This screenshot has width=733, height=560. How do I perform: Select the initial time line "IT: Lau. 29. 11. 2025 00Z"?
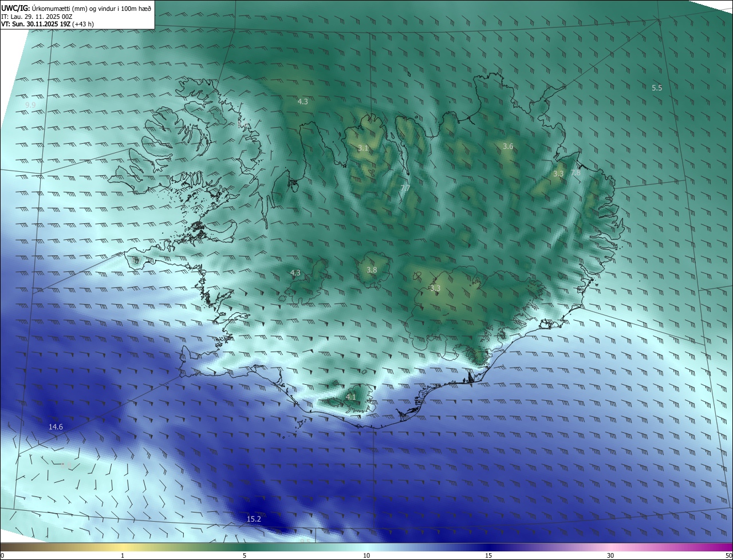coord(37,17)
